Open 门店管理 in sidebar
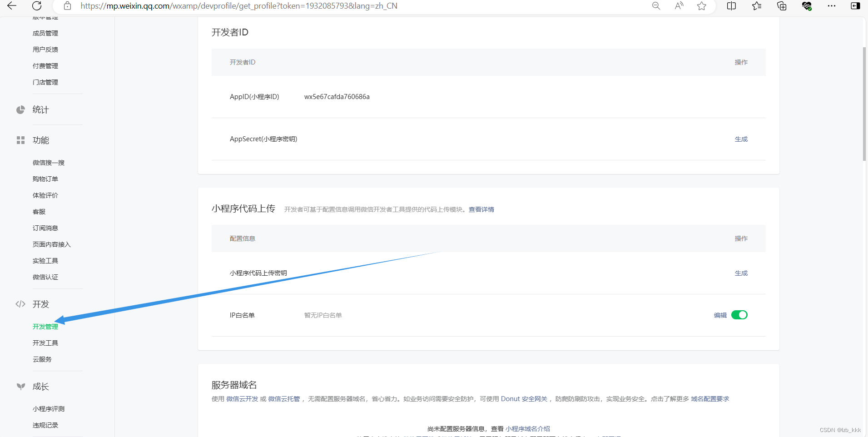The image size is (868, 437). click(45, 82)
